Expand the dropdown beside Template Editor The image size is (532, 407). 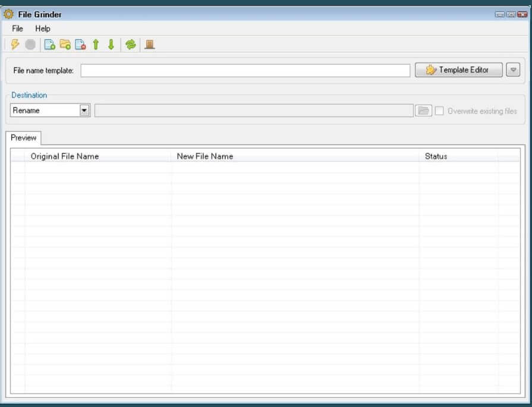pos(513,70)
